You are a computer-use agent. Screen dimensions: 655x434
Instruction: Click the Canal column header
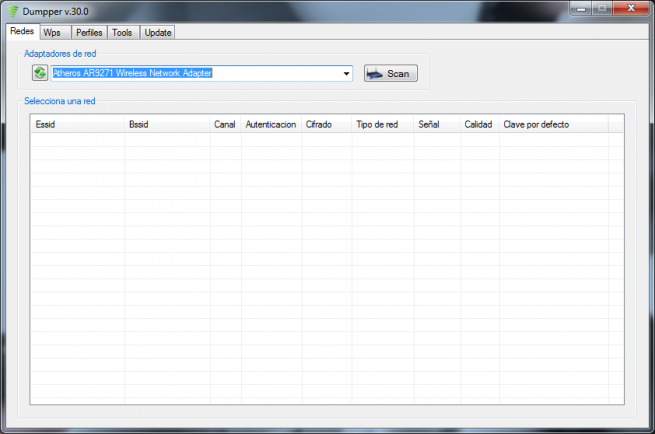pyautogui.click(x=225, y=125)
